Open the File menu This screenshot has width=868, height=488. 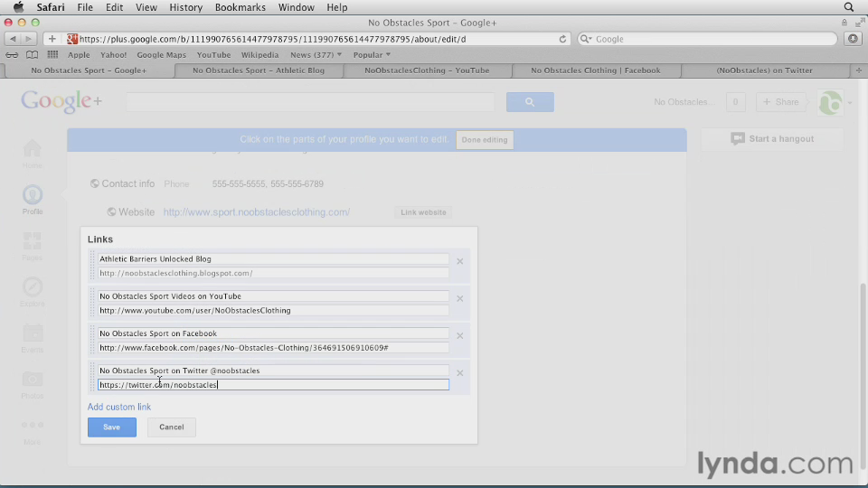[x=85, y=7]
